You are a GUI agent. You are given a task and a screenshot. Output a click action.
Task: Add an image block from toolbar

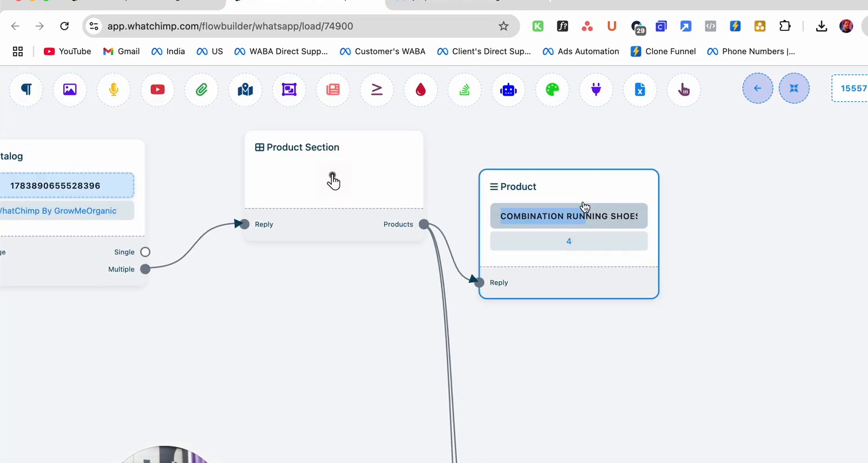point(70,90)
